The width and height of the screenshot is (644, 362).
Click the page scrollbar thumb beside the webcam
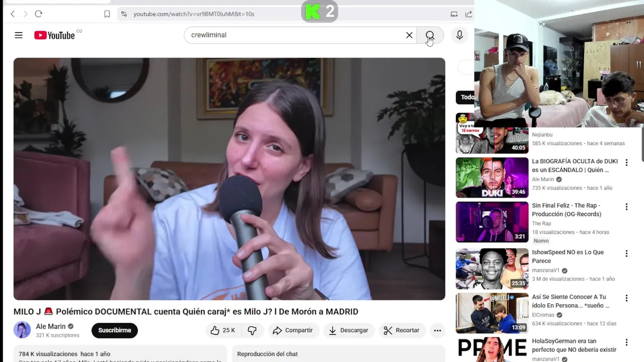642,144
